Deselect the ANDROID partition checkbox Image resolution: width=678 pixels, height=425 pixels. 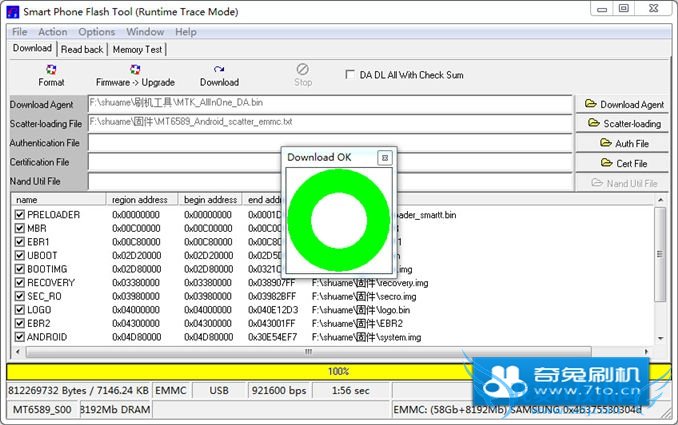click(20, 337)
